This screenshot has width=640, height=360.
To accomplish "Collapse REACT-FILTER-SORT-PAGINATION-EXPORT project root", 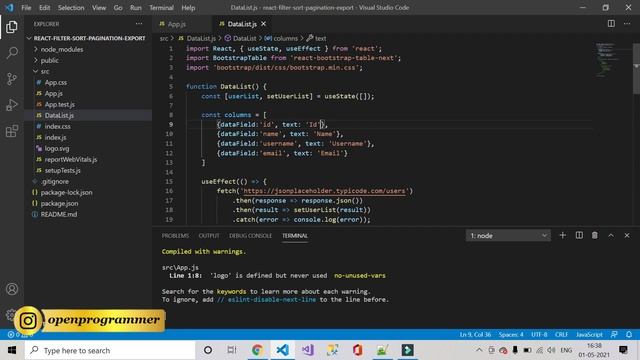I will 89,38.
